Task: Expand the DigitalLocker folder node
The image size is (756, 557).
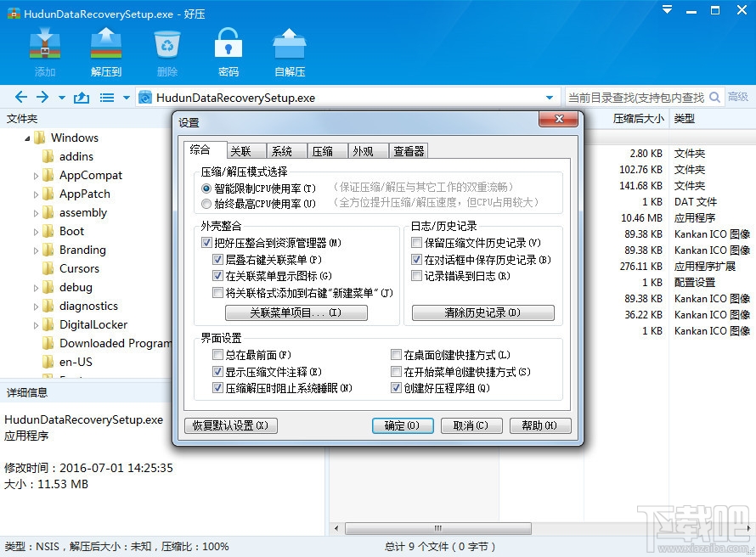Action: pyautogui.click(x=36, y=325)
